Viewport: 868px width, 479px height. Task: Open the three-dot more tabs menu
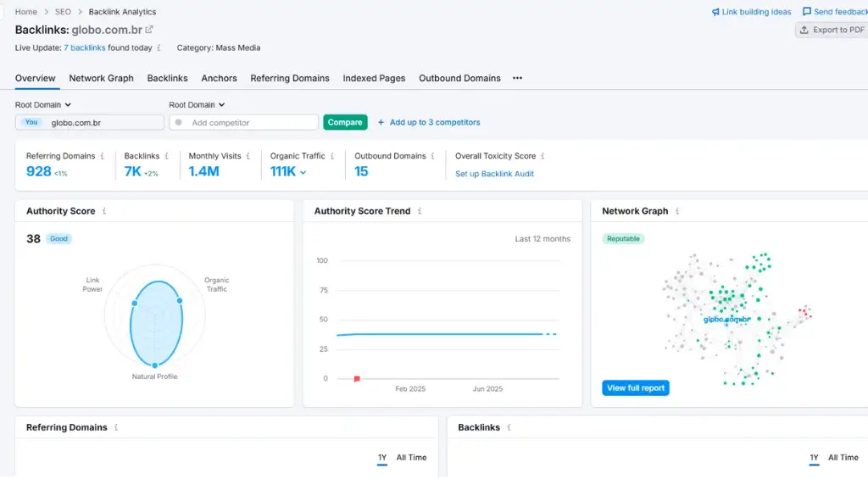(517, 78)
